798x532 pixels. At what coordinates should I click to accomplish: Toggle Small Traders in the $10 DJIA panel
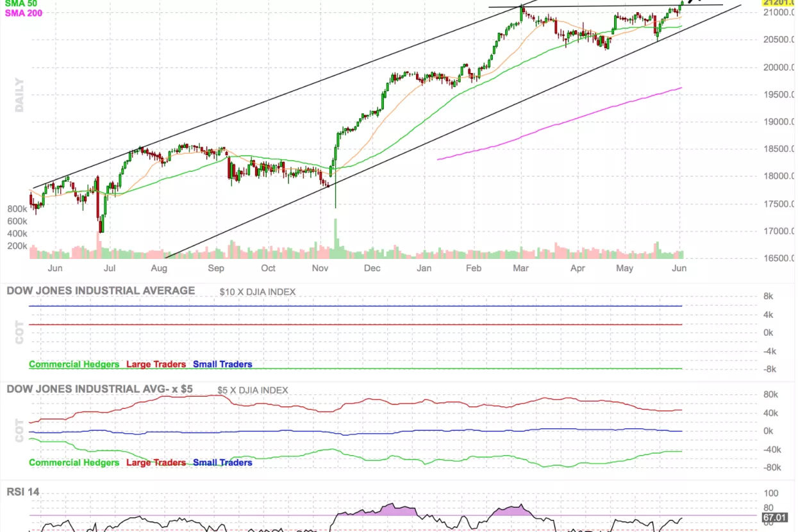[222, 364]
